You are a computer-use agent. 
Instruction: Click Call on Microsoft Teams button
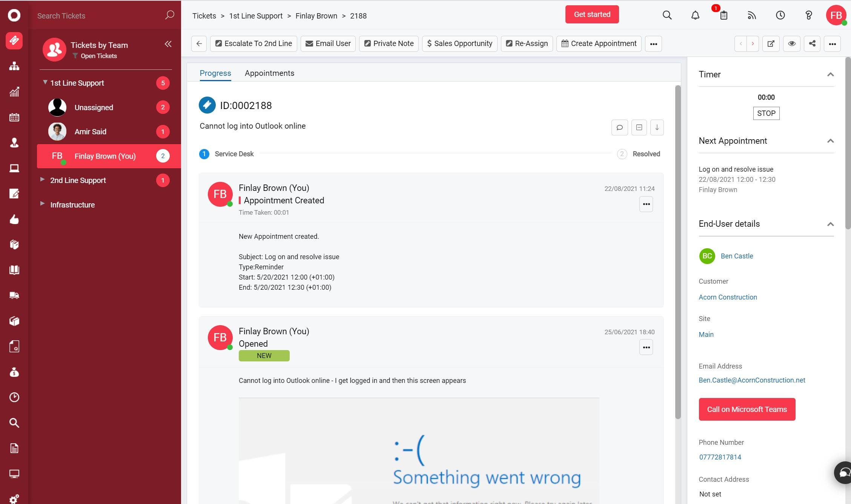pos(747,409)
